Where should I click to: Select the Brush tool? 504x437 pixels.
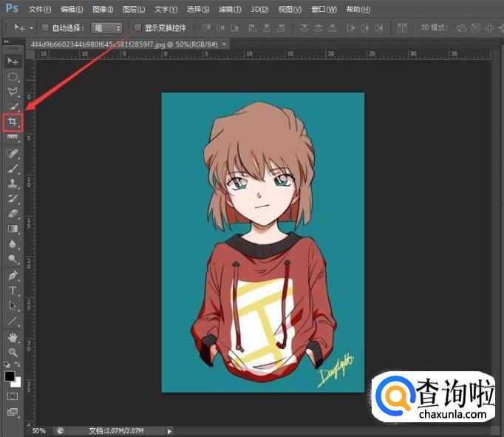point(13,169)
